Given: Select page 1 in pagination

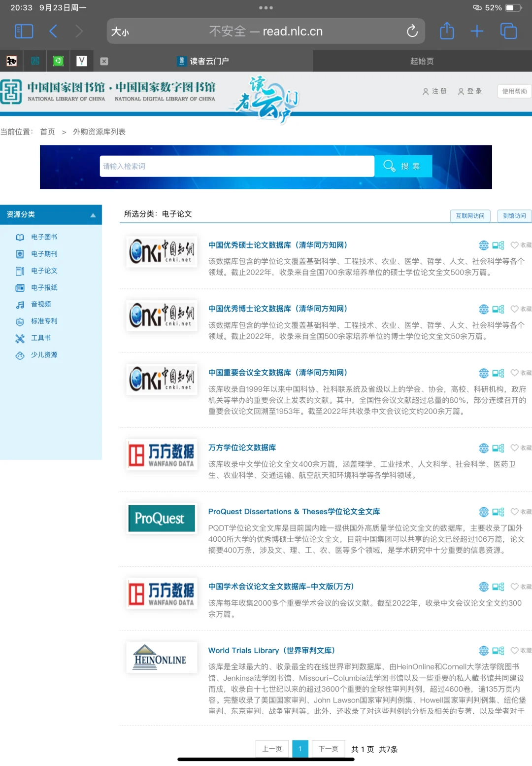Looking at the screenshot, I should 300,749.
